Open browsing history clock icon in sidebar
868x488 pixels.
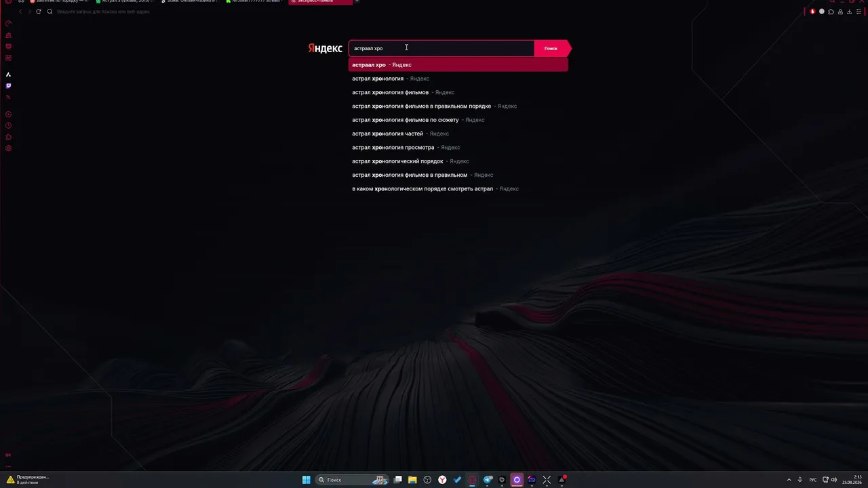8,125
